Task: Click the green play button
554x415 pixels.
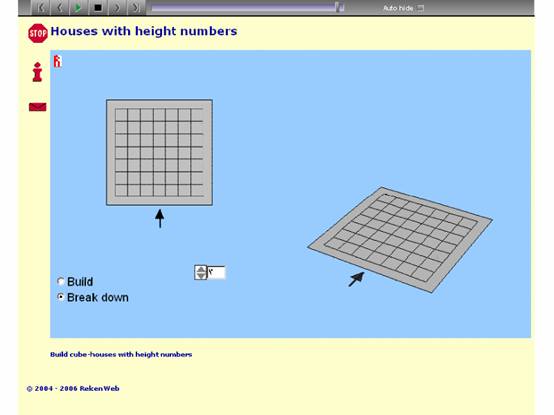Action: pyautogui.click(x=78, y=7)
